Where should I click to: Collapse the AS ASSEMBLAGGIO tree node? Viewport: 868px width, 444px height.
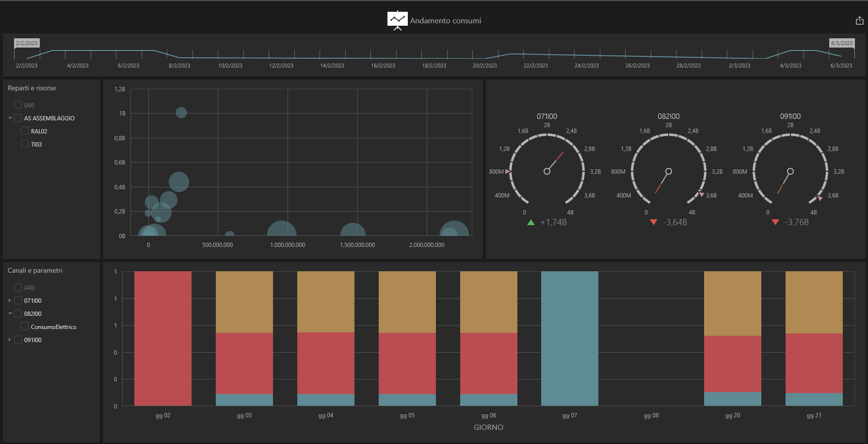10,117
